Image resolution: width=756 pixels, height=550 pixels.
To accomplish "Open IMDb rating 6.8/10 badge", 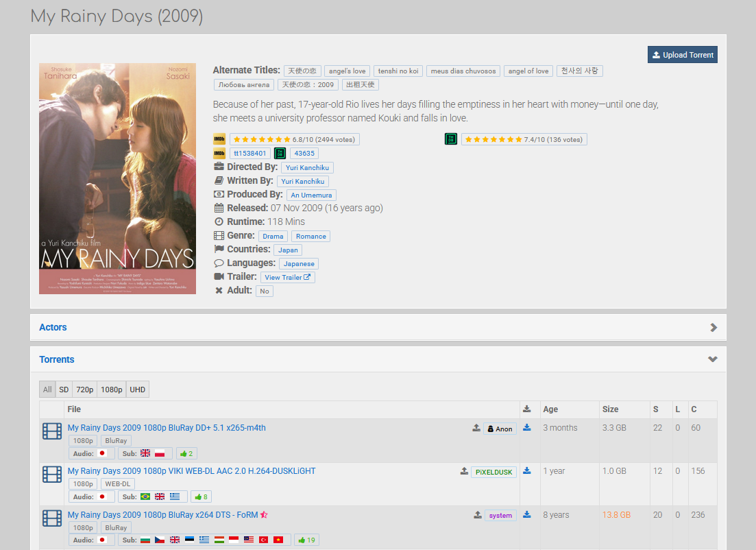I will [x=295, y=139].
